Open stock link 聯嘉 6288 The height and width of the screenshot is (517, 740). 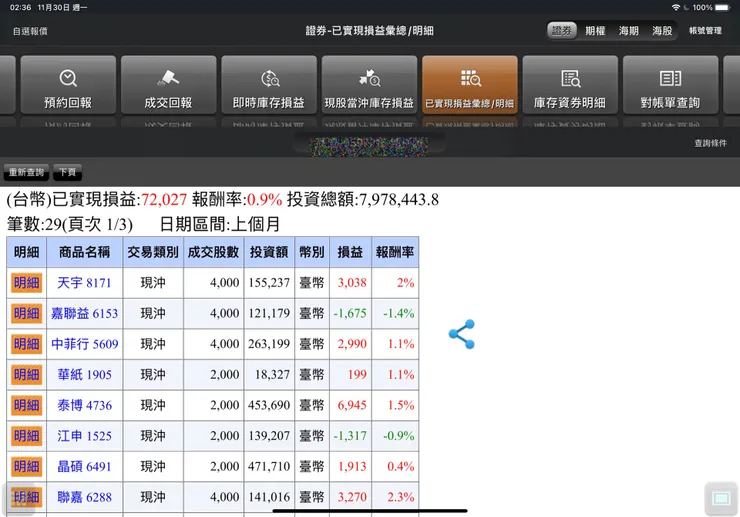click(x=84, y=497)
